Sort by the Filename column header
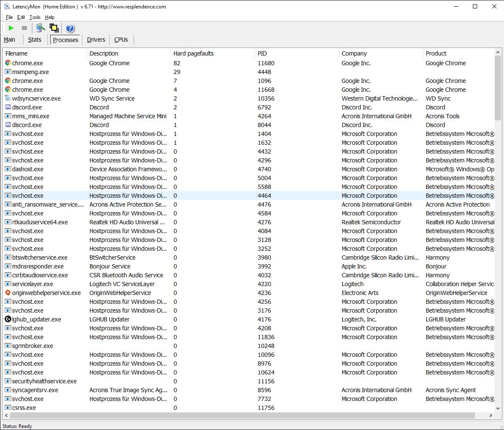The height and width of the screenshot is (430, 504). click(x=45, y=53)
